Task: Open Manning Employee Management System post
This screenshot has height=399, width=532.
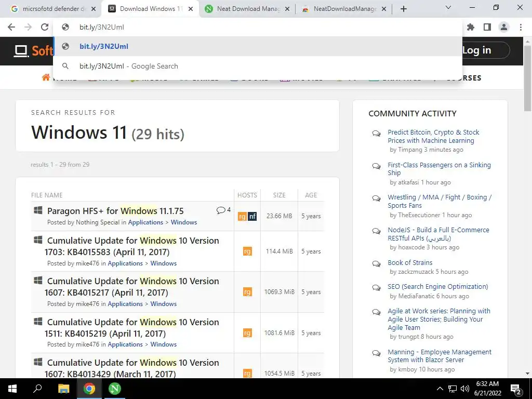Action: 440,356
